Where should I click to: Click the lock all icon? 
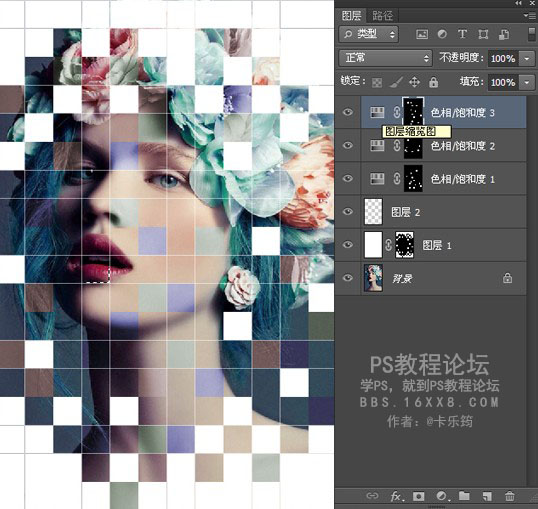(x=433, y=82)
